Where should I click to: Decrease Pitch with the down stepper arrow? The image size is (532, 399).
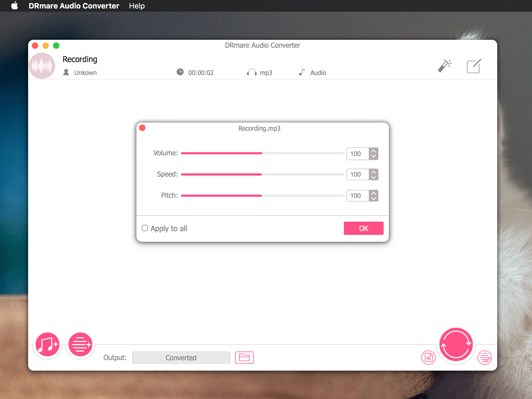point(374,198)
